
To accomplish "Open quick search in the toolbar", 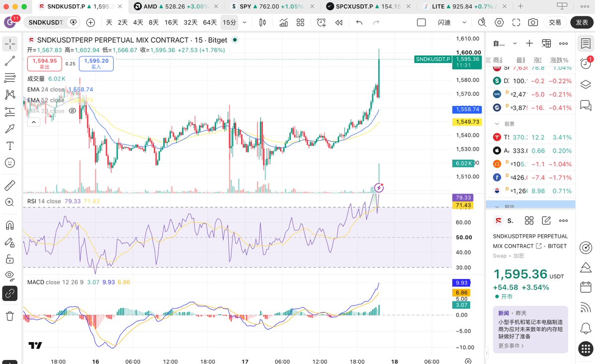I will coord(482,23).
